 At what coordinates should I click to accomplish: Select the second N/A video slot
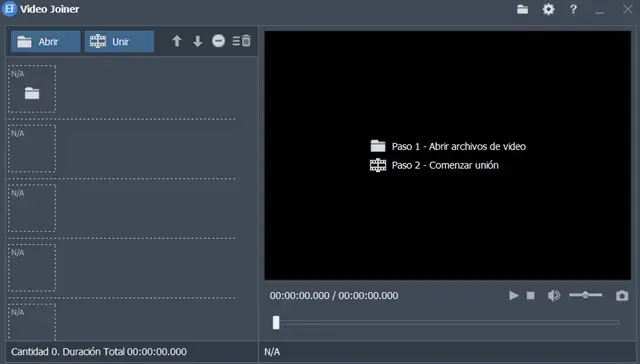click(32, 149)
